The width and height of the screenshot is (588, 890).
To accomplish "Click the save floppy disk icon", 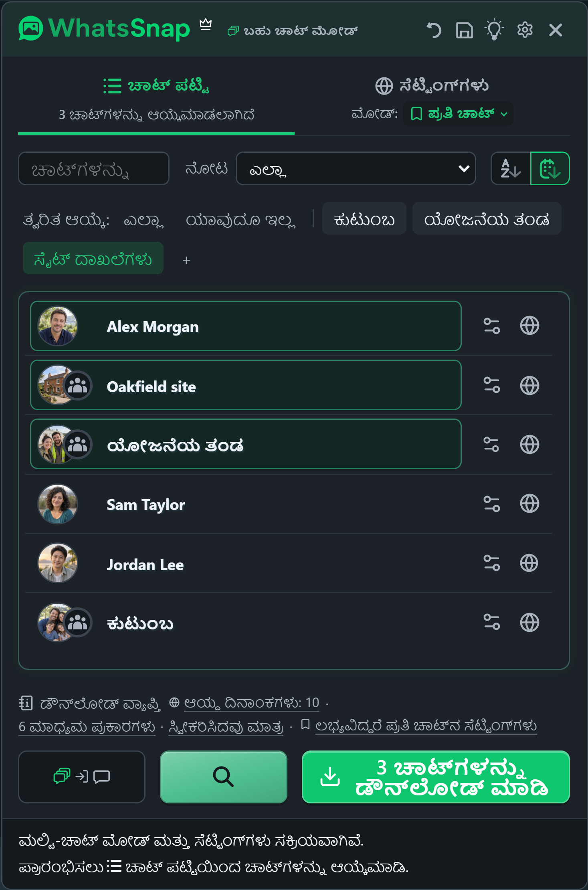I will [464, 30].
